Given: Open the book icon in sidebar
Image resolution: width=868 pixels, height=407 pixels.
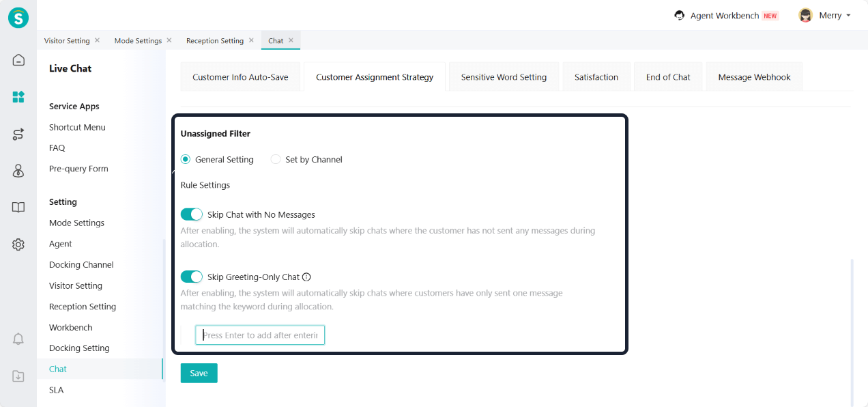Looking at the screenshot, I should click(x=18, y=208).
